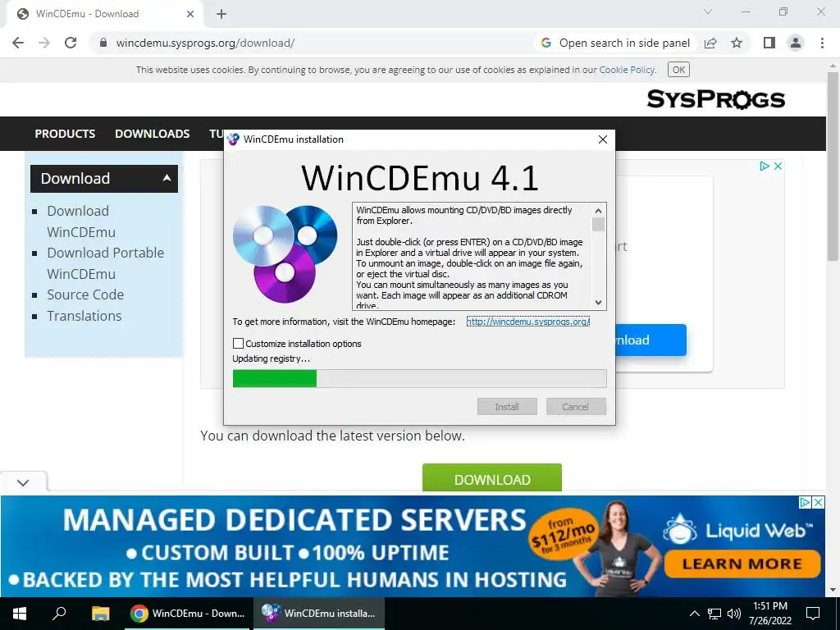Click the Install button in installer
The image size is (840, 630).
pos(507,407)
